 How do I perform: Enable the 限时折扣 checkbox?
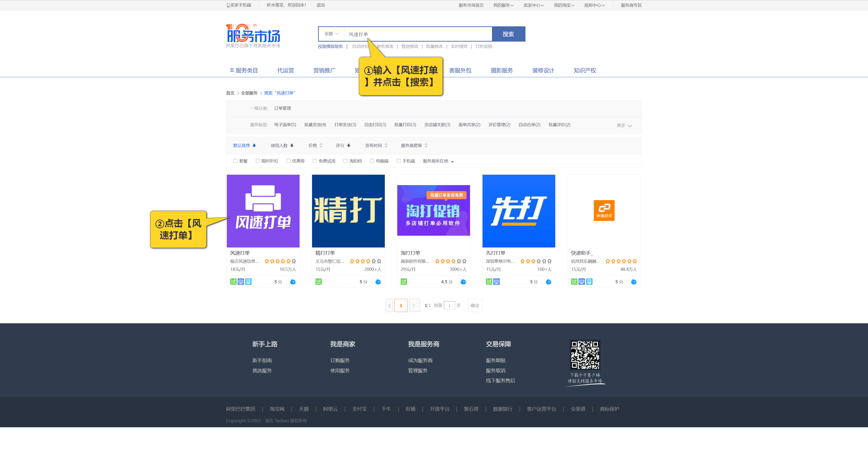coord(258,161)
